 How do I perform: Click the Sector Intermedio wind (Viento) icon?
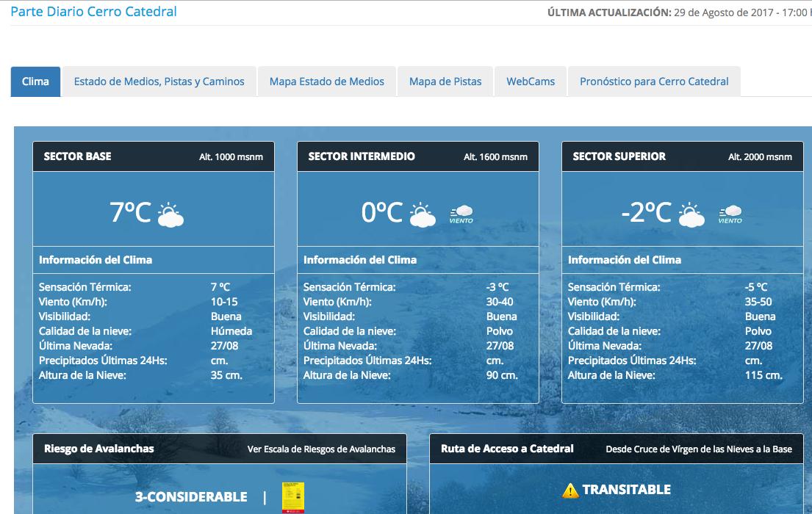coord(461,214)
